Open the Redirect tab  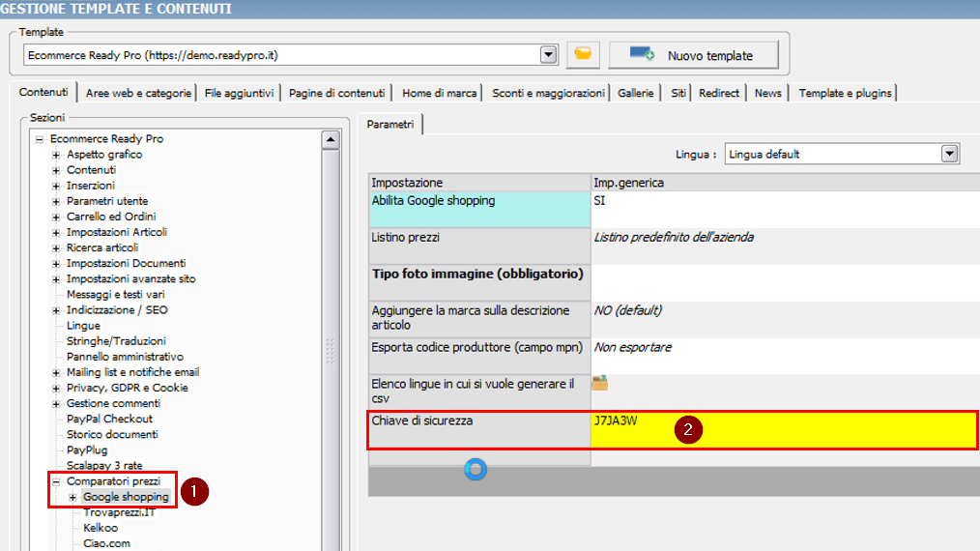719,93
